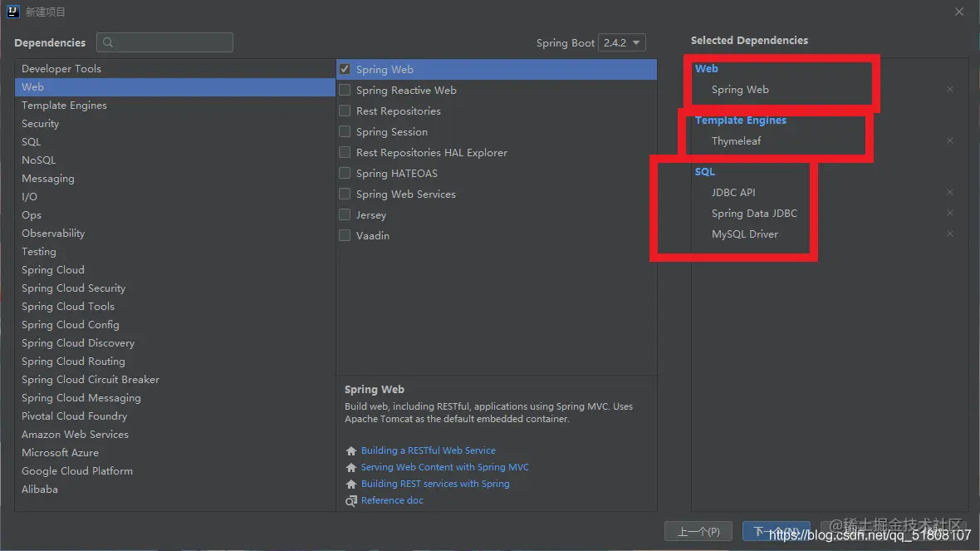Click the Reference doc icon

tap(350, 501)
